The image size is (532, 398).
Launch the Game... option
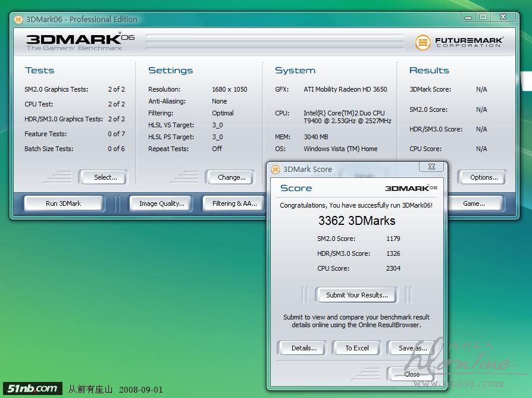coord(474,203)
